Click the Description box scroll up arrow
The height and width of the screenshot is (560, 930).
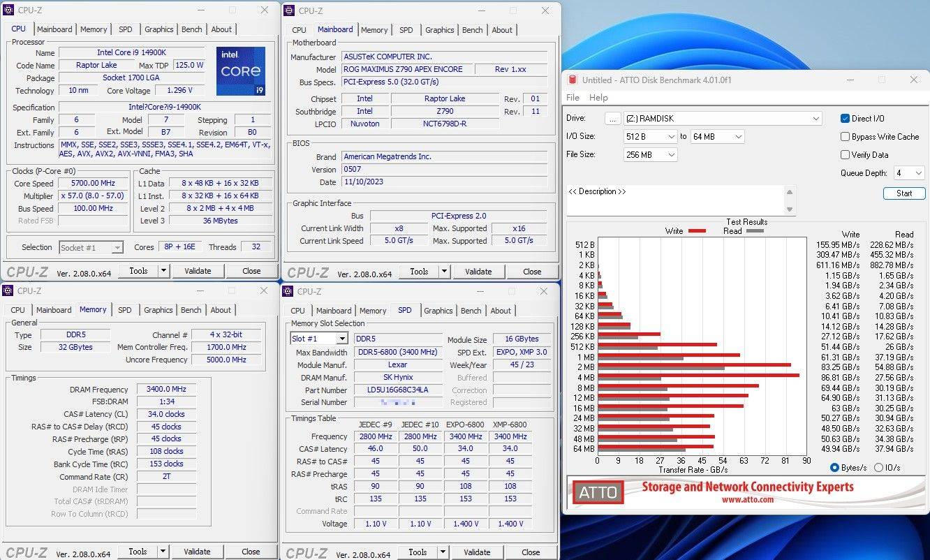790,192
